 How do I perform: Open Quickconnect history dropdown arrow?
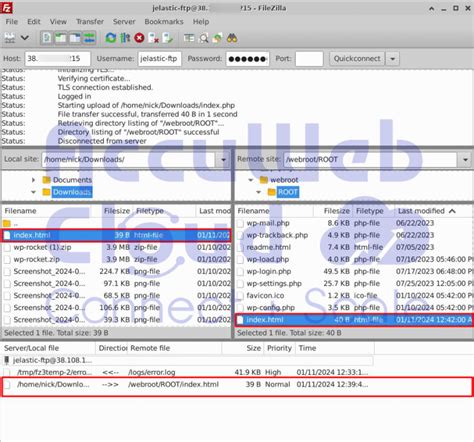(x=393, y=59)
